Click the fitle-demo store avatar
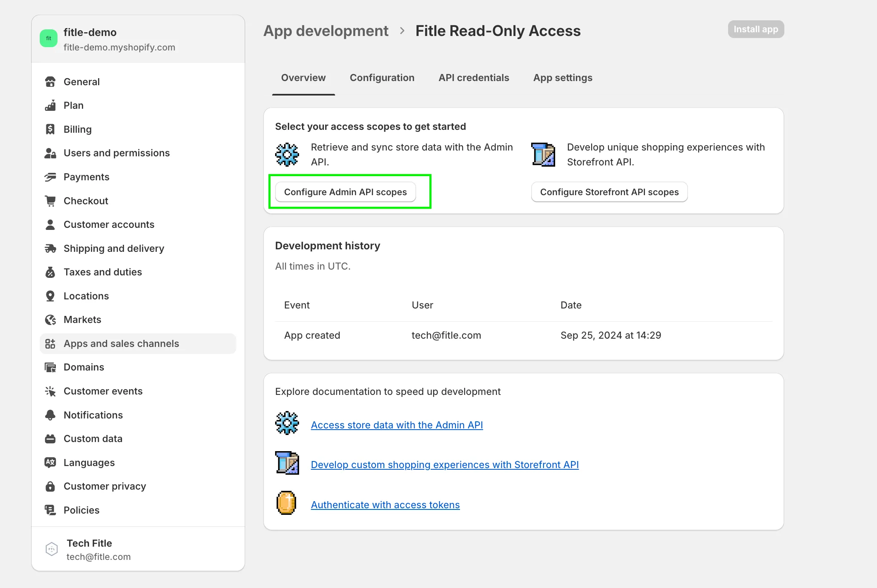877x588 pixels. pyautogui.click(x=48, y=38)
